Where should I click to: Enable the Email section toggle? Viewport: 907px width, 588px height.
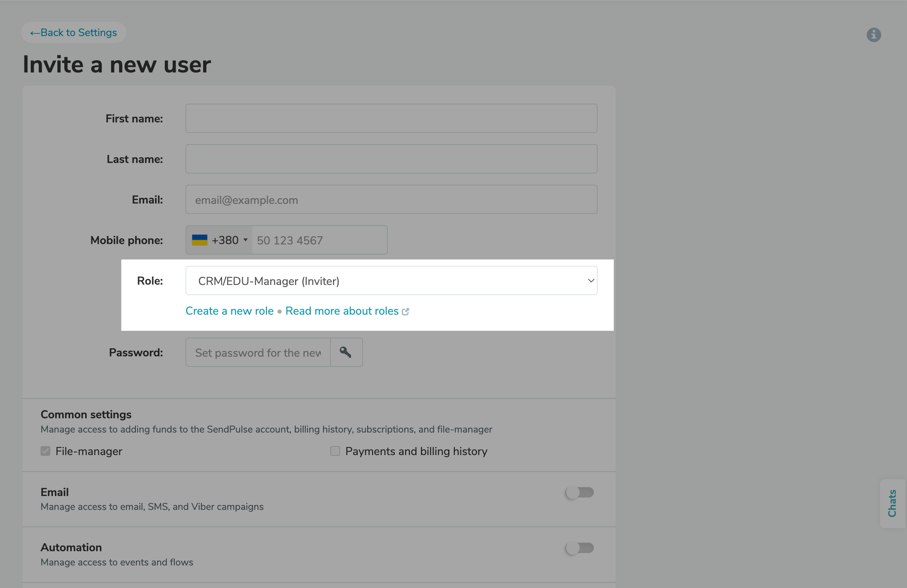[x=580, y=492]
